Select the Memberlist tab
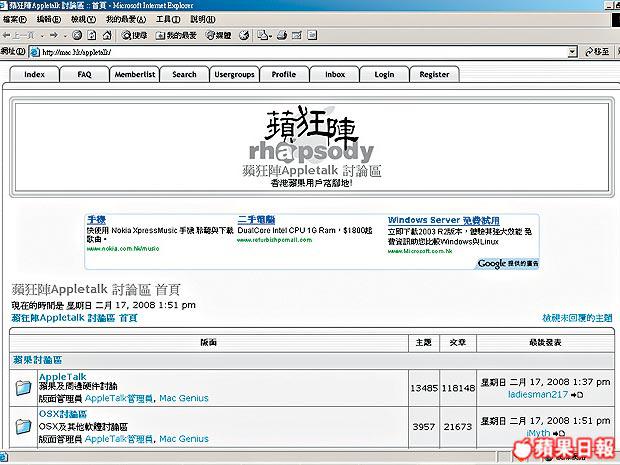 [x=135, y=74]
